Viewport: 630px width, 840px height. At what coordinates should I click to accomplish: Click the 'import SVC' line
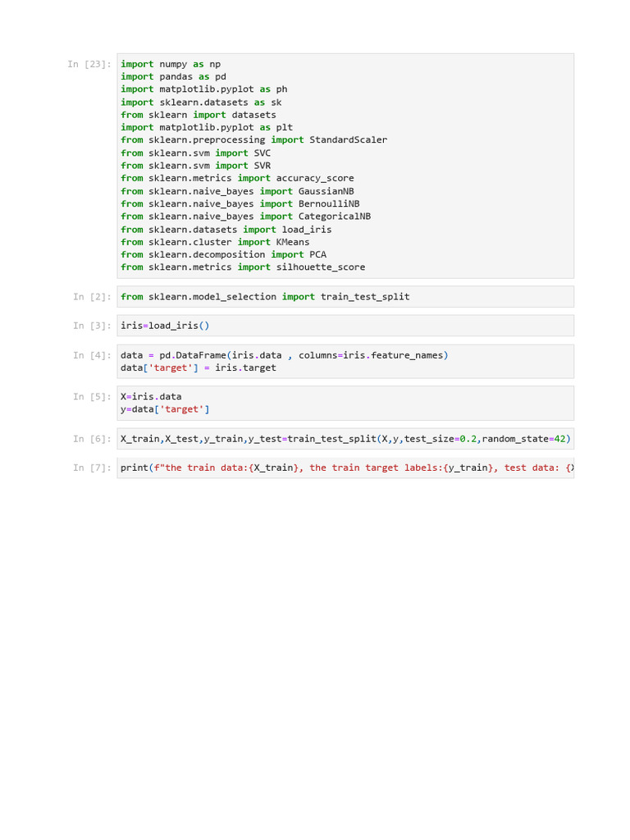tap(195, 153)
